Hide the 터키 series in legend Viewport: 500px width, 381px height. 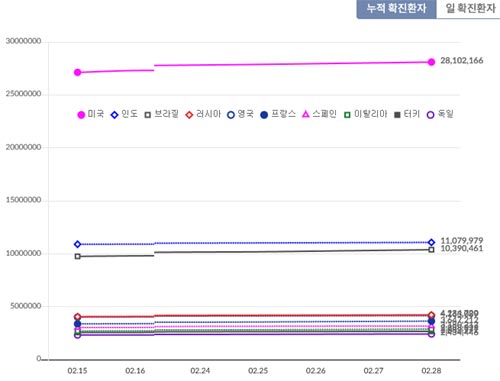click(x=407, y=114)
